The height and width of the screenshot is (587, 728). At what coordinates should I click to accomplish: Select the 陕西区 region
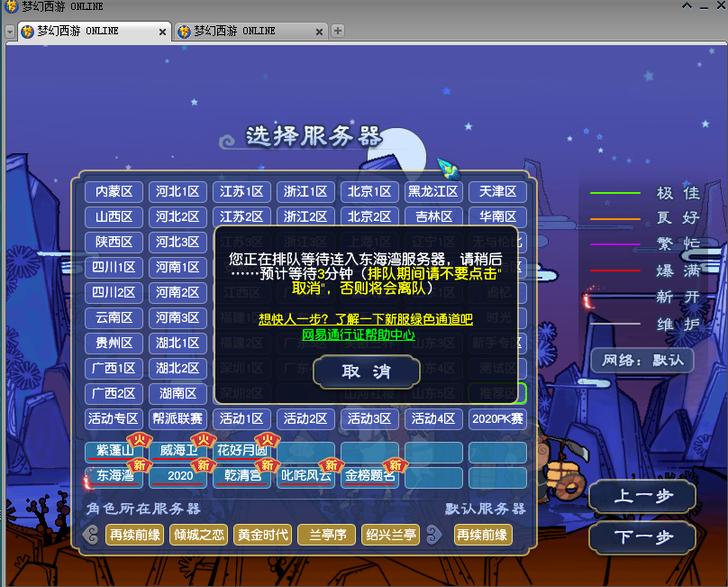[114, 242]
